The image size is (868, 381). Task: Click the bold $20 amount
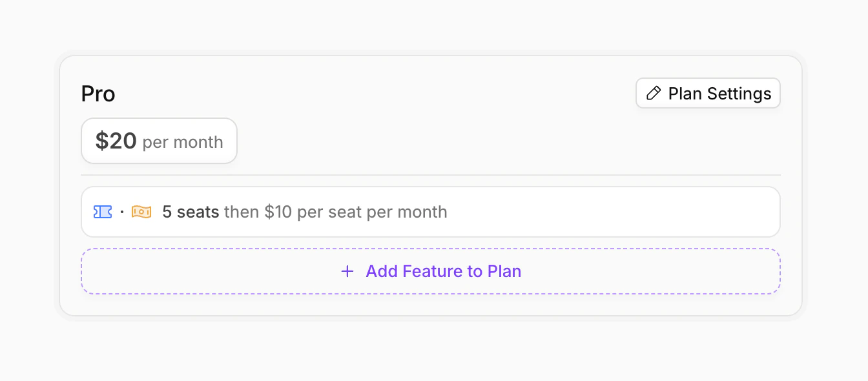[x=116, y=141]
